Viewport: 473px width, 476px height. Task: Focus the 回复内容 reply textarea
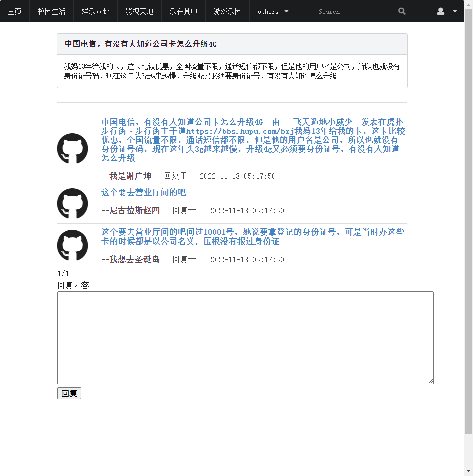(x=245, y=337)
